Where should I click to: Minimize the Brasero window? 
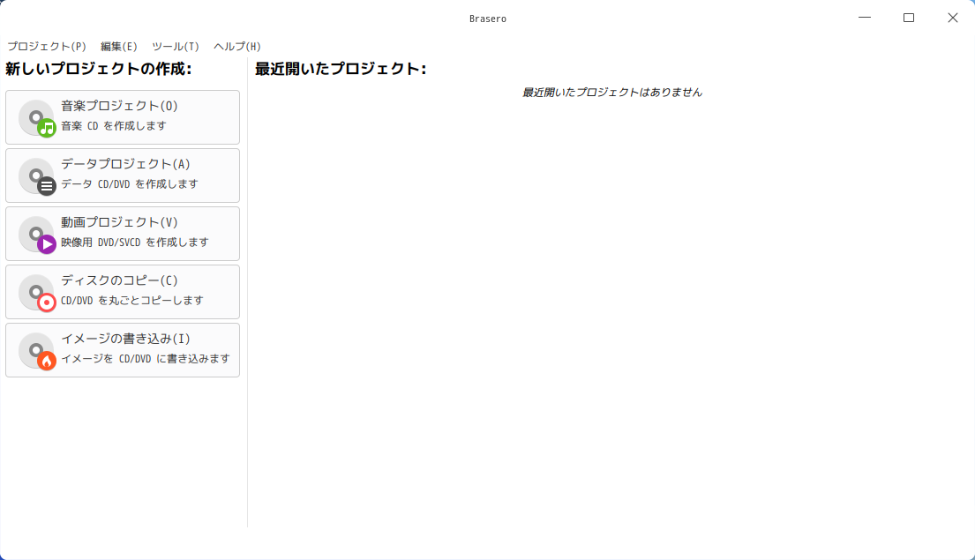pos(865,18)
